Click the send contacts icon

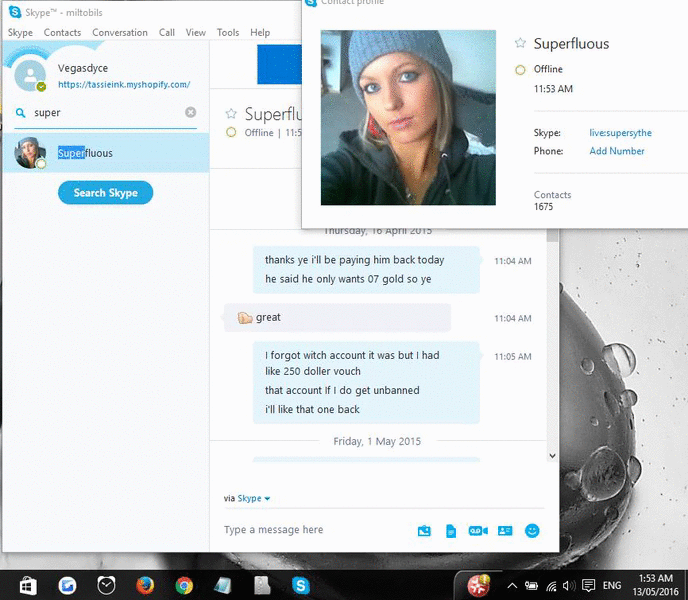[505, 531]
